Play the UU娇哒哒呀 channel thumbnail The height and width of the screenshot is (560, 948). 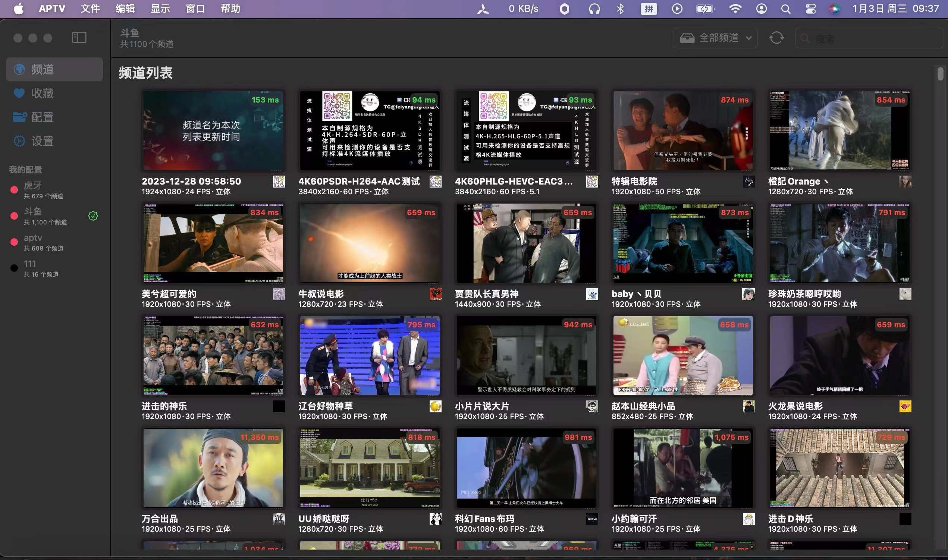[x=370, y=468]
